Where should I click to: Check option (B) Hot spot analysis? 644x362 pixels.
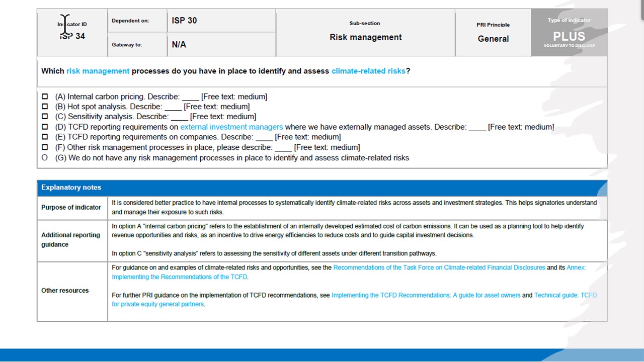tap(45, 107)
